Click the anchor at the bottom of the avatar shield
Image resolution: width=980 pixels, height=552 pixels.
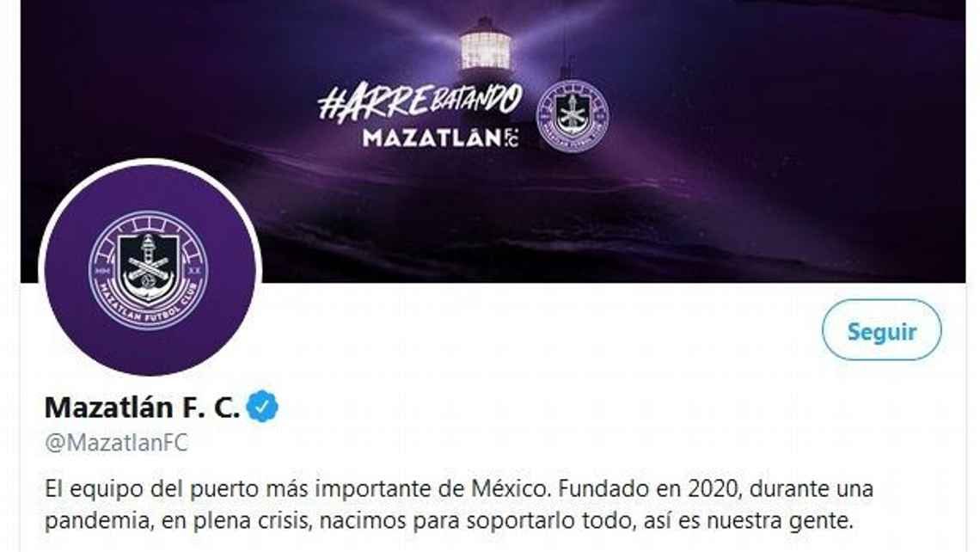[148, 285]
